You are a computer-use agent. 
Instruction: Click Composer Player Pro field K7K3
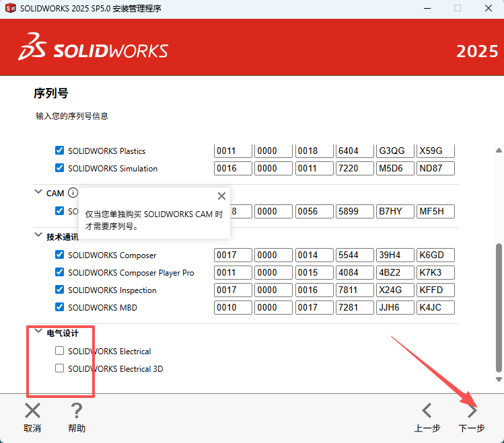click(435, 272)
